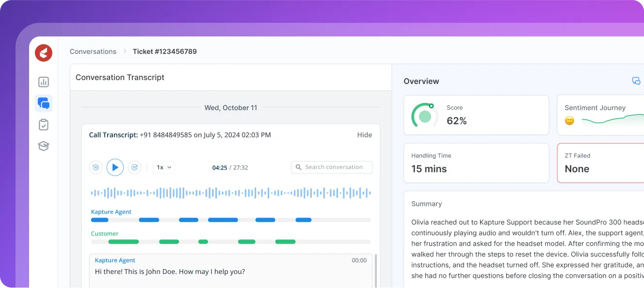Viewport: 644px width, 288px height.
Task: Click the Search conversation field
Action: tap(332, 167)
